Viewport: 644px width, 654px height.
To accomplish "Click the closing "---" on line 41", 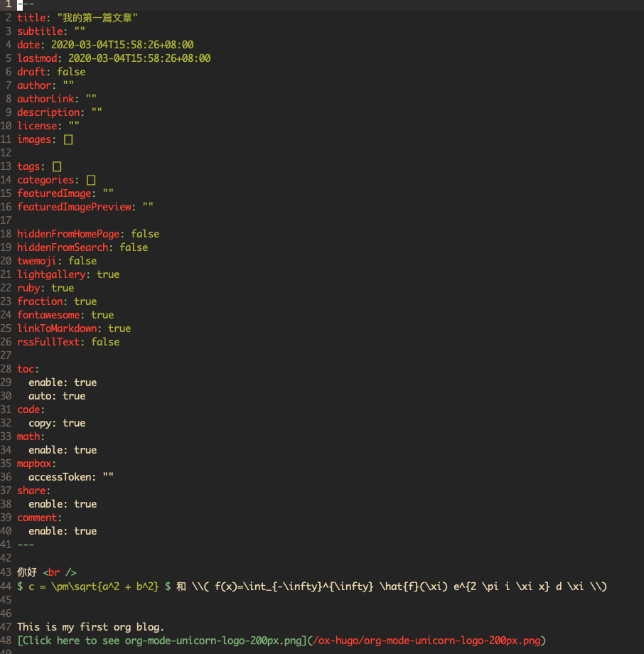I will pyautogui.click(x=26, y=545).
